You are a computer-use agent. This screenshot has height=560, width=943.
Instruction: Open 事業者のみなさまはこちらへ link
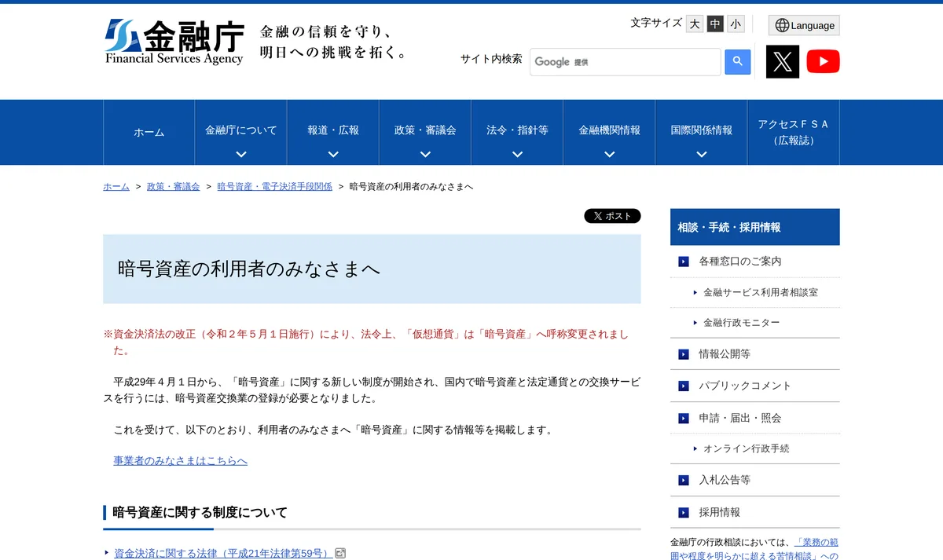click(x=180, y=461)
